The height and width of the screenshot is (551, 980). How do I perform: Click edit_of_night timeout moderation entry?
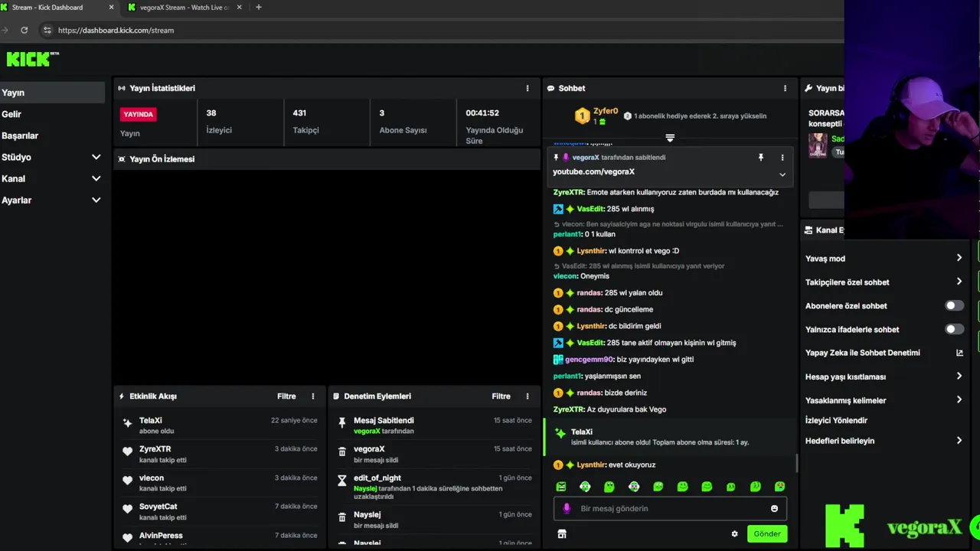pyautogui.click(x=434, y=487)
